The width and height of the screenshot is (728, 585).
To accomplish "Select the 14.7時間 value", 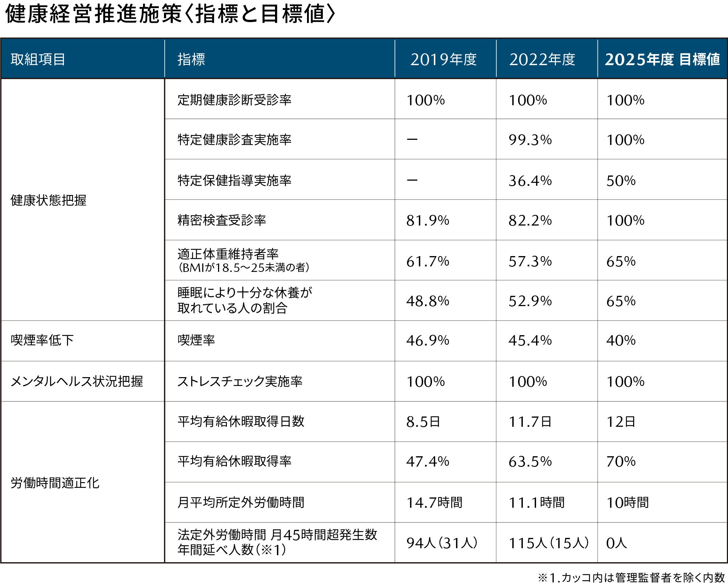I will point(435,503).
